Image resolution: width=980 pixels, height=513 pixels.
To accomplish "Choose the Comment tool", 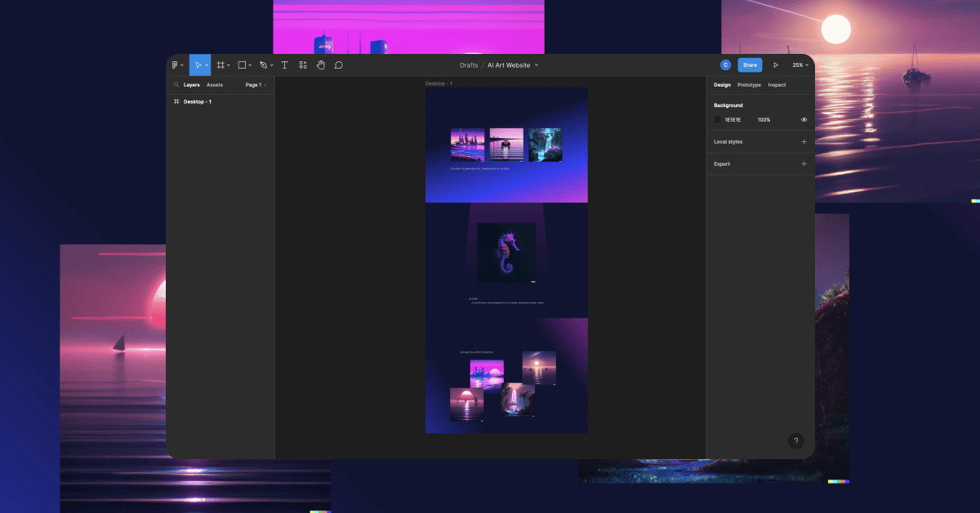I will 338,65.
